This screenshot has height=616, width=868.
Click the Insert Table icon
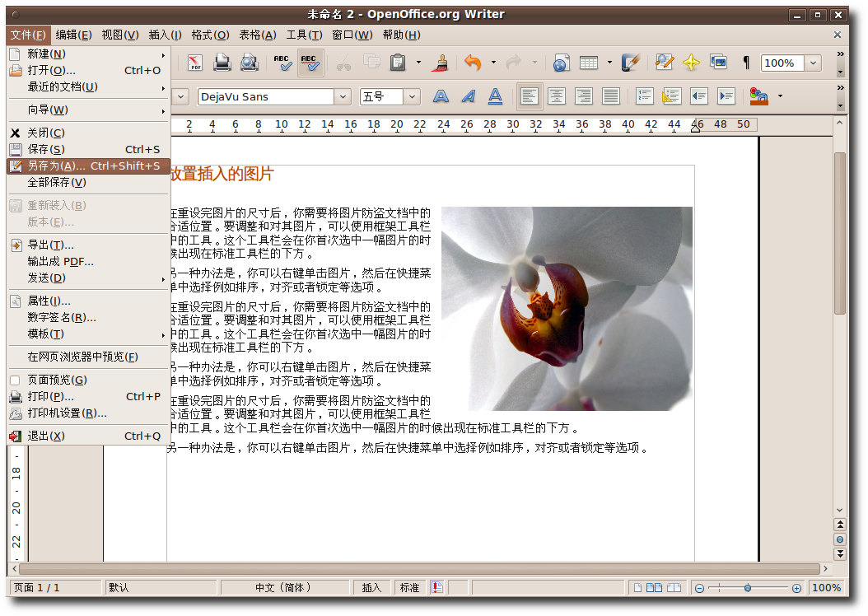click(589, 63)
